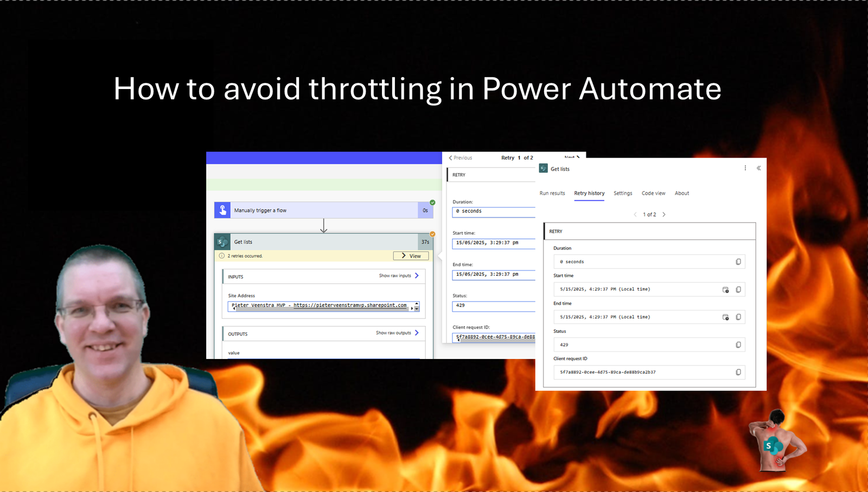Click the 429 Status field in old retry pane
868x492 pixels.
pyautogui.click(x=494, y=306)
